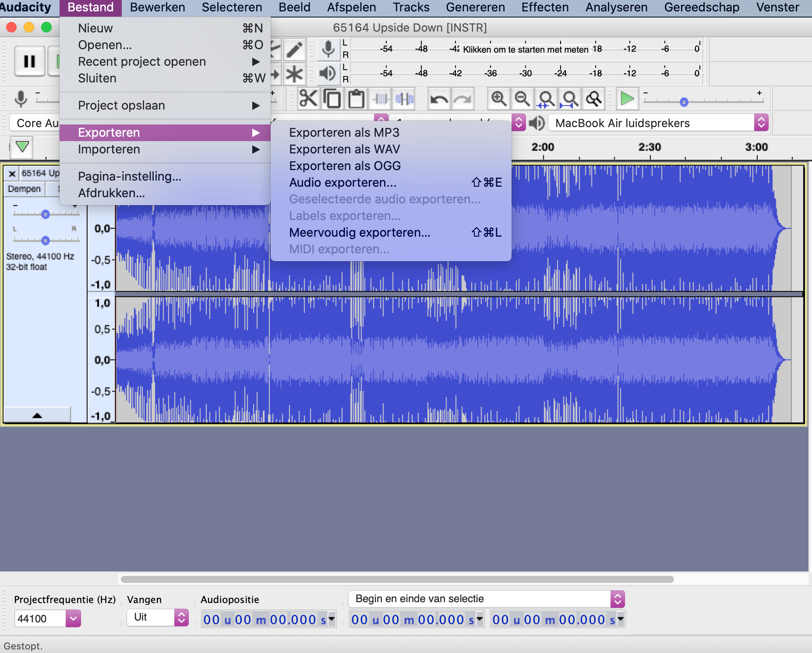Click the horizontal scrollbar
The image size is (812, 653).
point(397,579)
